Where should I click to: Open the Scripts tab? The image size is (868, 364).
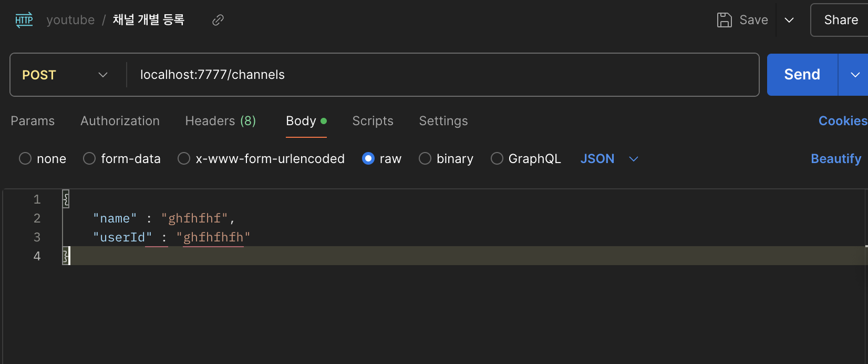373,121
